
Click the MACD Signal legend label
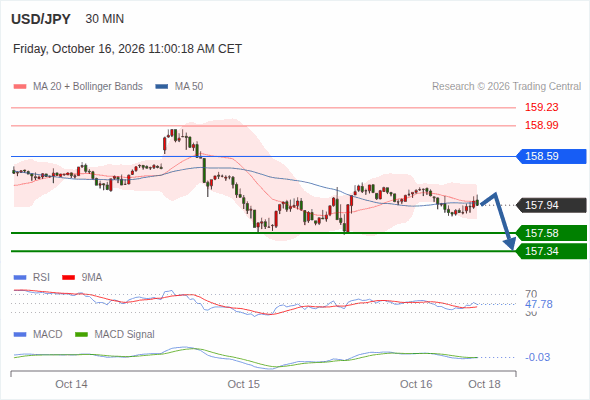125,335
